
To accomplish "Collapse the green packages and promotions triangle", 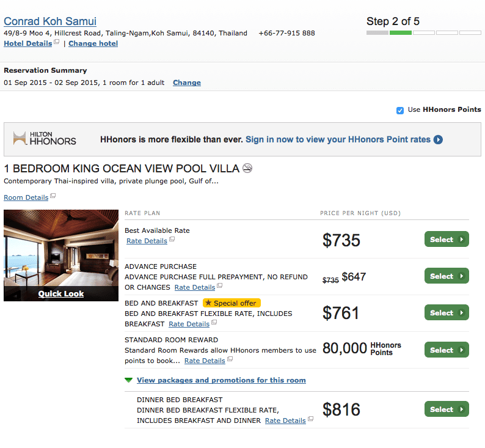I will [x=128, y=380].
